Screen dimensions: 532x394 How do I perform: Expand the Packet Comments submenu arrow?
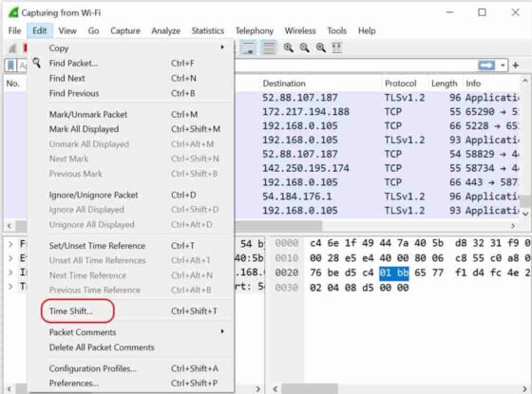click(x=222, y=331)
